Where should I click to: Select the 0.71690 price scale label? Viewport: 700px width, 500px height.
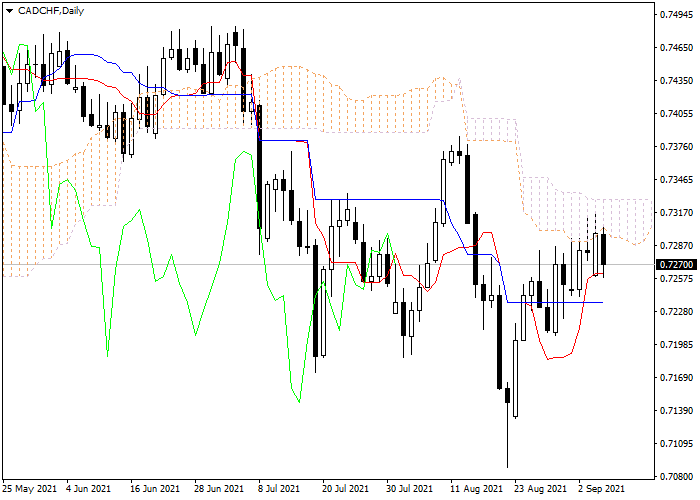[x=677, y=378]
